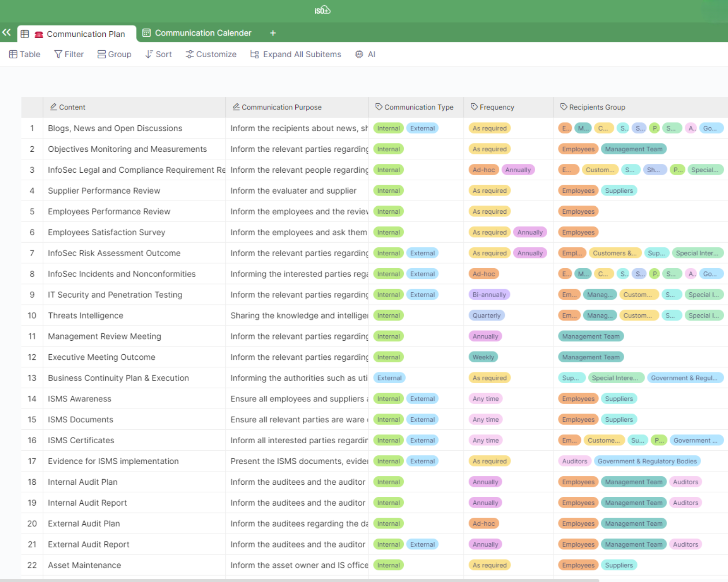The height and width of the screenshot is (582, 728).
Task: Open the Table view selector
Action: coord(25,54)
